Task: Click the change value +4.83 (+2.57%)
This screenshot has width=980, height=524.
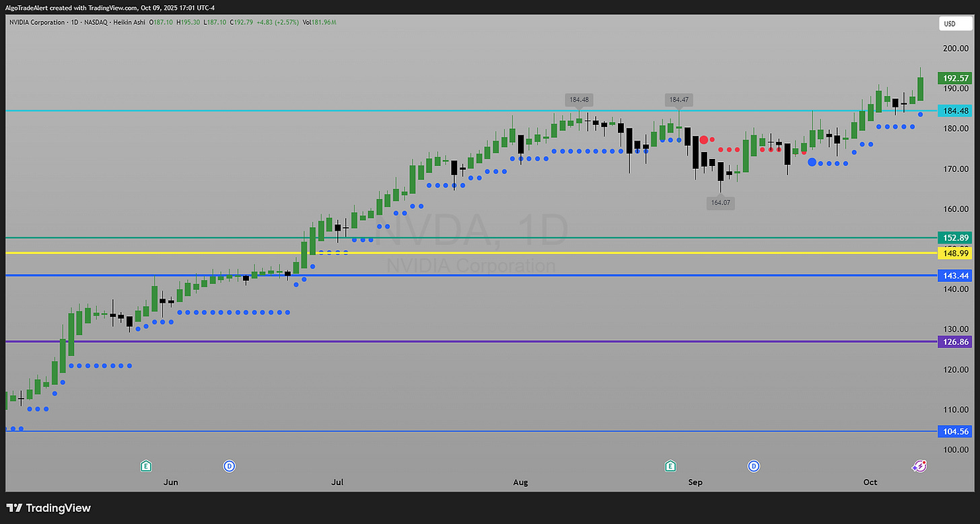Action: (x=277, y=22)
